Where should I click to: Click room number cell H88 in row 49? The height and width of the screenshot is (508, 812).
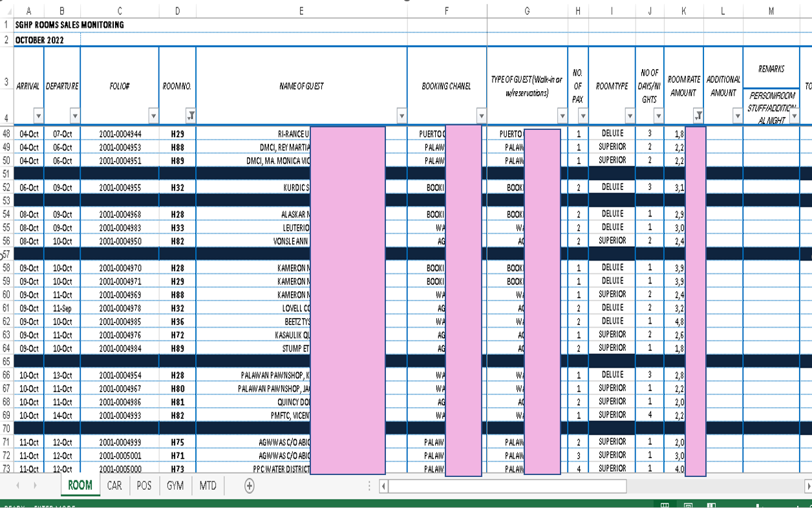pos(177,147)
